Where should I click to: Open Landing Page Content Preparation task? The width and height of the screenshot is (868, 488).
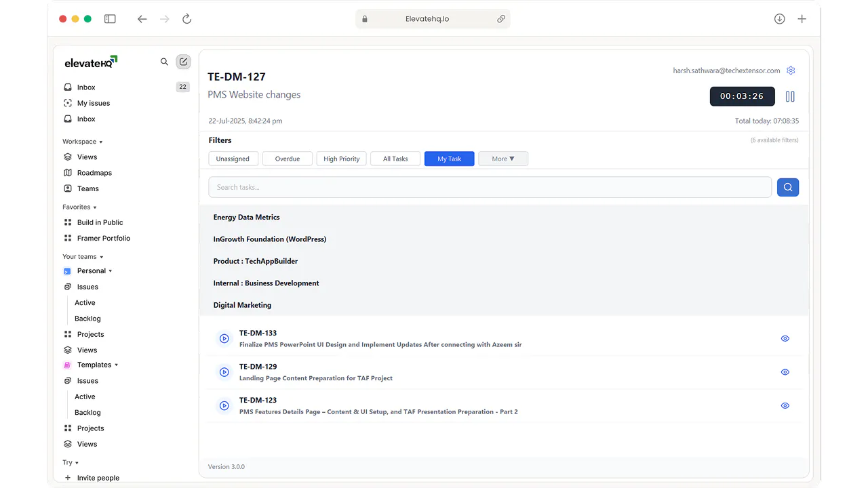316,378
